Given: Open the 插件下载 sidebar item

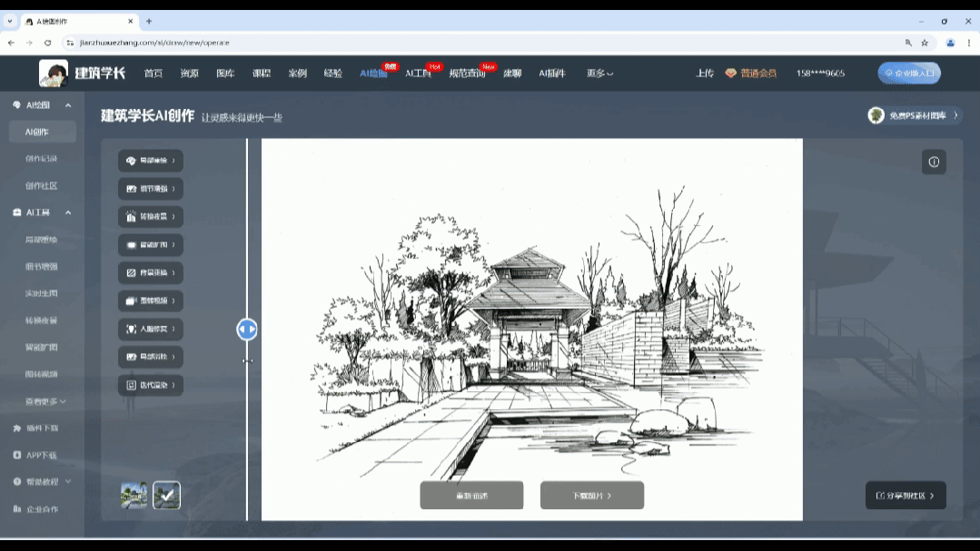Looking at the screenshot, I should (x=35, y=428).
